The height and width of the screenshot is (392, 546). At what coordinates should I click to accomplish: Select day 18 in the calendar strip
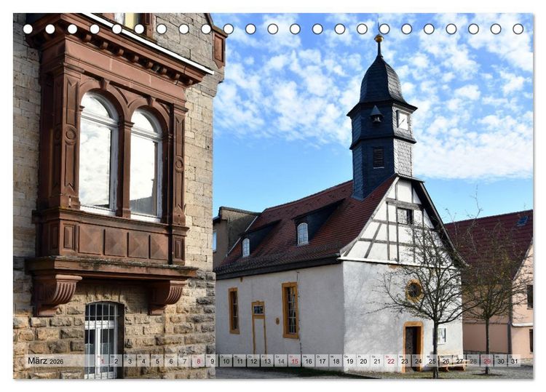point(336,361)
